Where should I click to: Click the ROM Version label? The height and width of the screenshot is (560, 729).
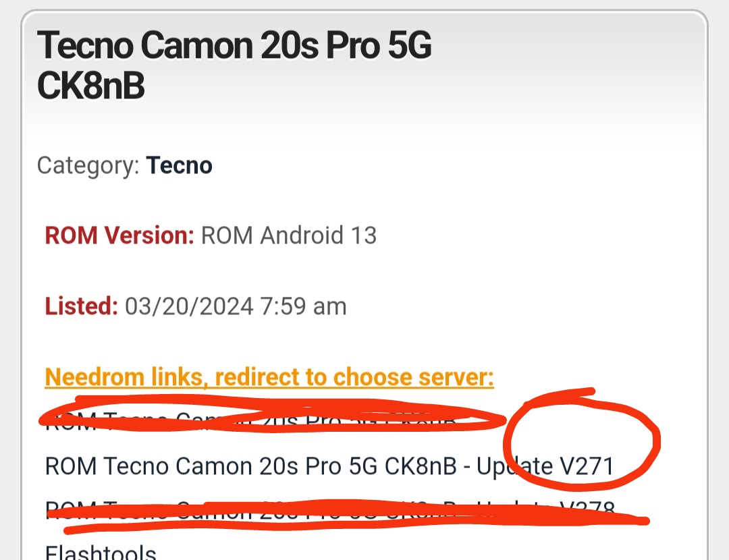[119, 235]
